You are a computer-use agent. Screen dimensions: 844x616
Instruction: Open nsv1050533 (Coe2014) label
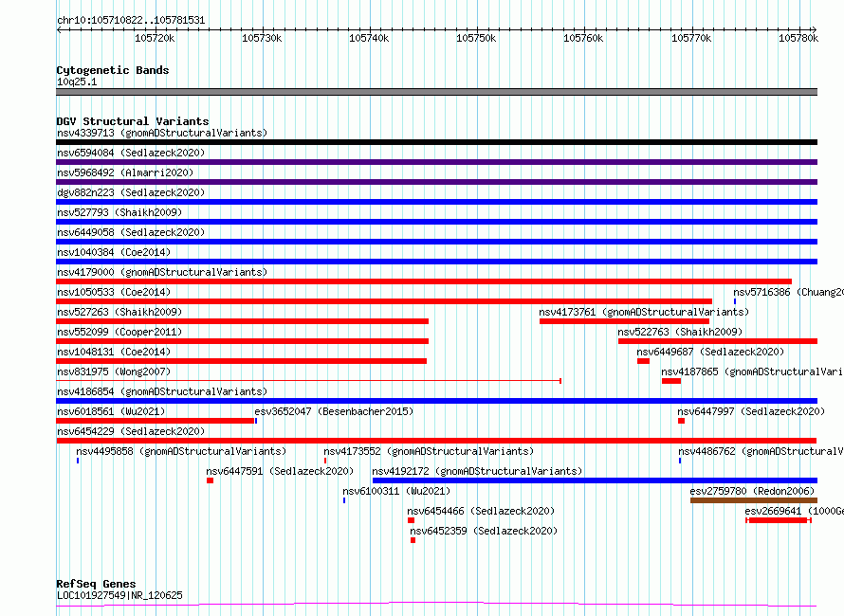(x=114, y=292)
